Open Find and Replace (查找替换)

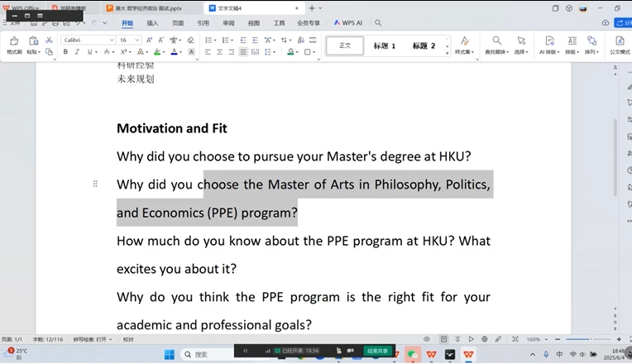(496, 45)
